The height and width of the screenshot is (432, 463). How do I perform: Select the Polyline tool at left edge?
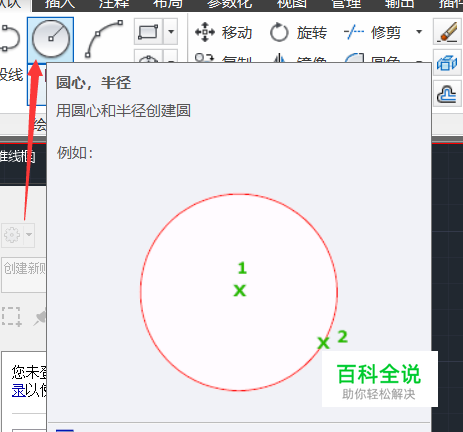coord(9,39)
